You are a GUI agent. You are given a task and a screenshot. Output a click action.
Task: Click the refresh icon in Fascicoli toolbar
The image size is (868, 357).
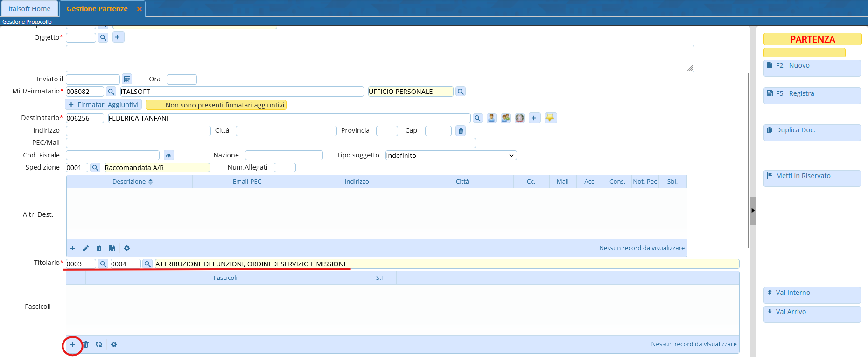pos(99,345)
